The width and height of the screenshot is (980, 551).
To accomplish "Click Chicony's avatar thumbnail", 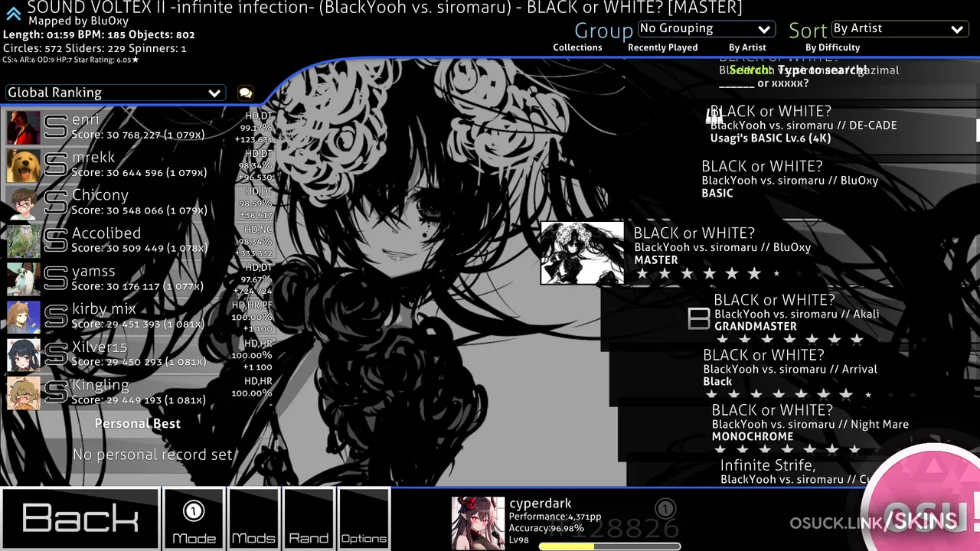I will pyautogui.click(x=24, y=203).
